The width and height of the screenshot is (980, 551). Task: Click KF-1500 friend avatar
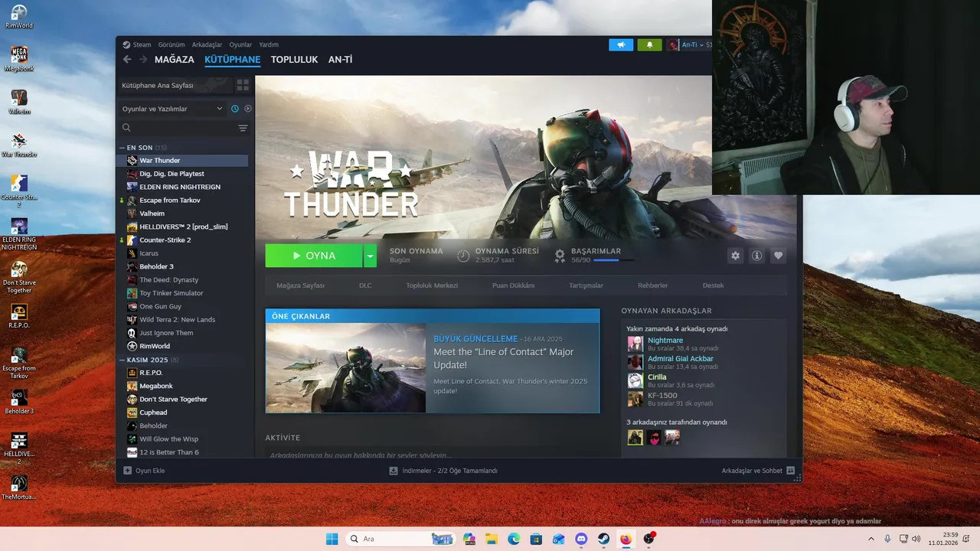(x=635, y=399)
